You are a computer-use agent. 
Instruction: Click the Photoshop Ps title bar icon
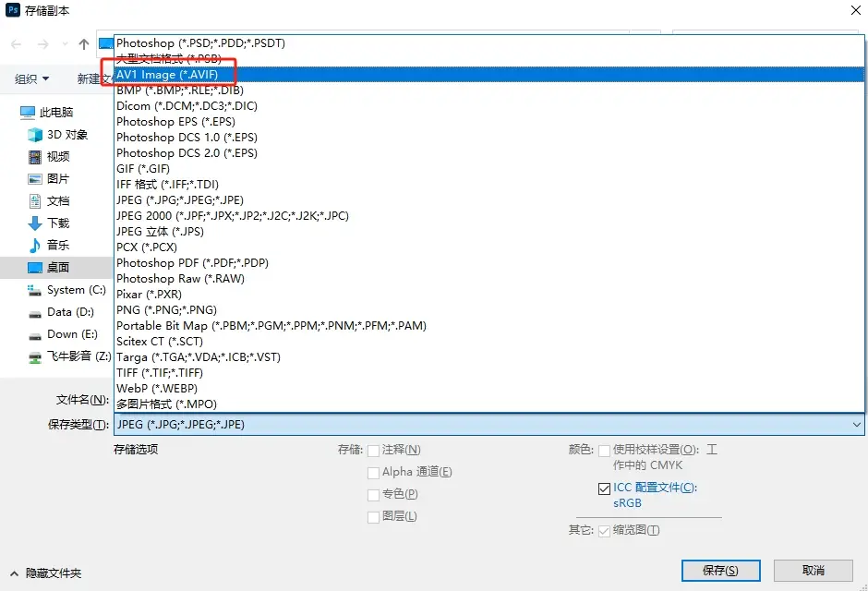(13, 10)
